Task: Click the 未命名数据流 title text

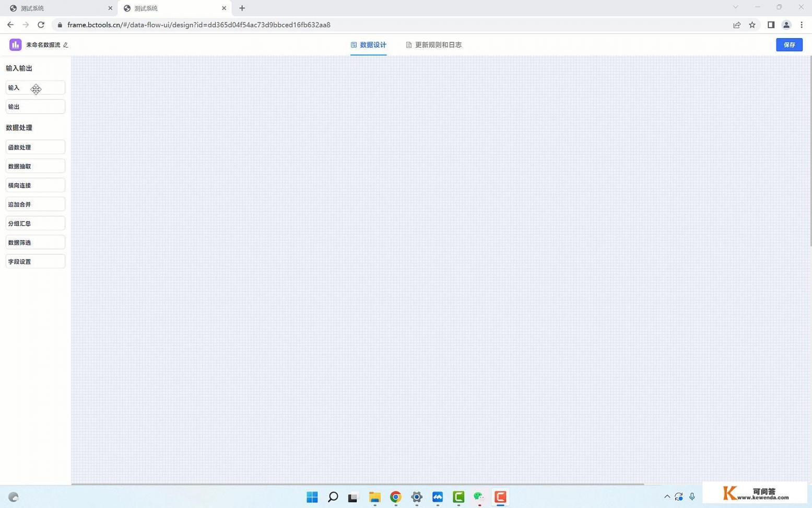Action: (43, 45)
